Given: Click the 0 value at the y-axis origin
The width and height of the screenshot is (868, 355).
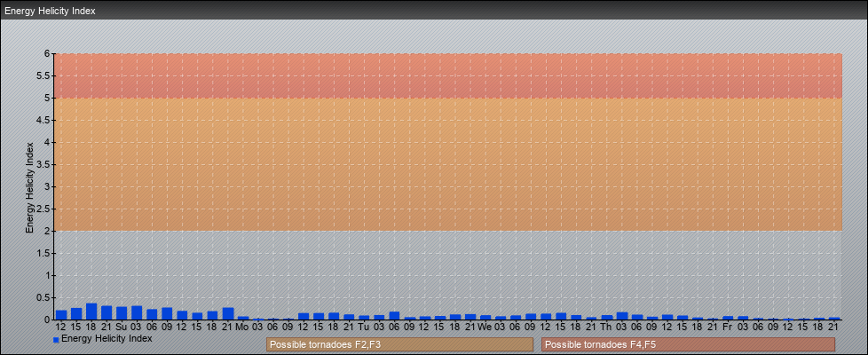Looking at the screenshot, I should [x=48, y=319].
